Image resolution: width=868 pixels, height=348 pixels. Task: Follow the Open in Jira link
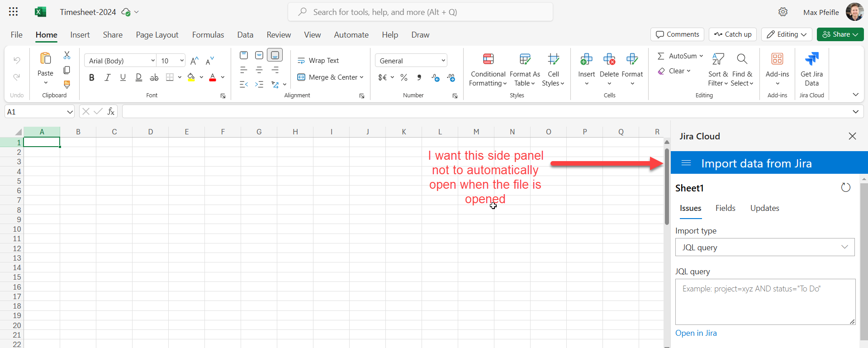pyautogui.click(x=696, y=333)
